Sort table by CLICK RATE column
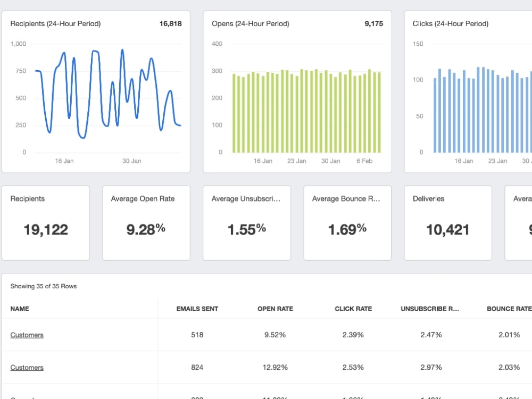532x399 pixels. [353, 309]
